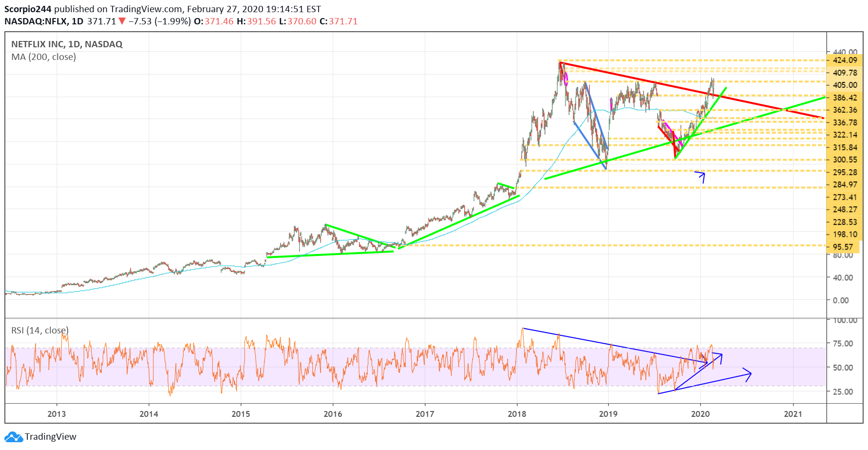Viewport: 868px width, 450px height.
Task: Click the 2020 year label on time axis
Action: tap(700, 414)
